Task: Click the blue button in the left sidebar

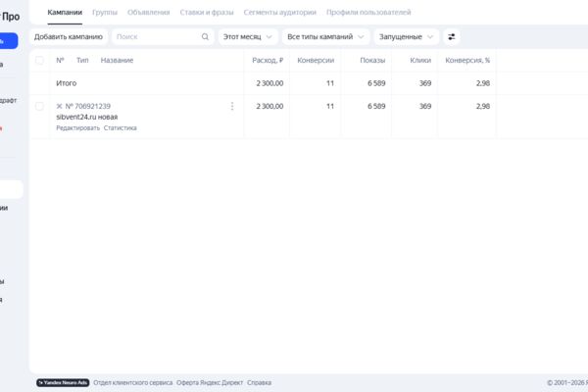Action: coord(8,41)
